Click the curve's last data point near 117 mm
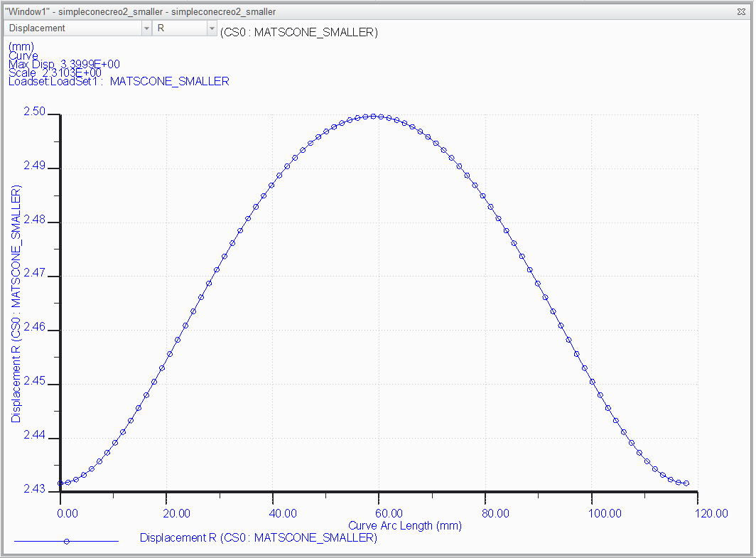The image size is (756, 558). [686, 483]
